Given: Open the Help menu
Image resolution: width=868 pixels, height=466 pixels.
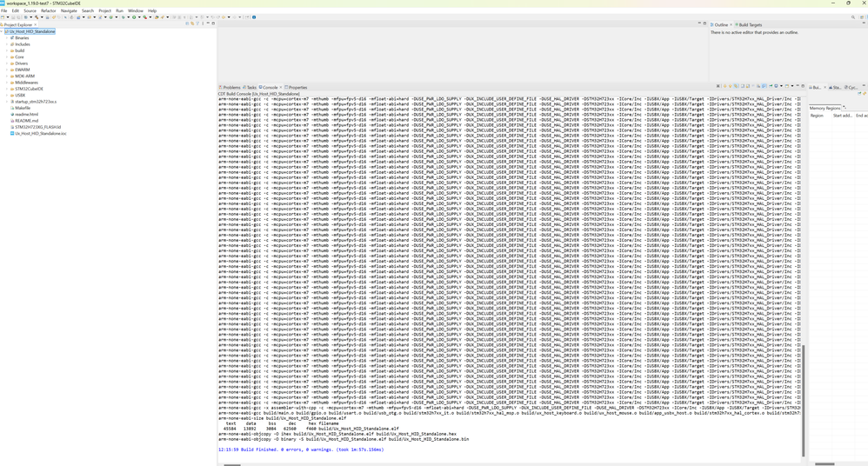Looking at the screenshot, I should click(152, 10).
